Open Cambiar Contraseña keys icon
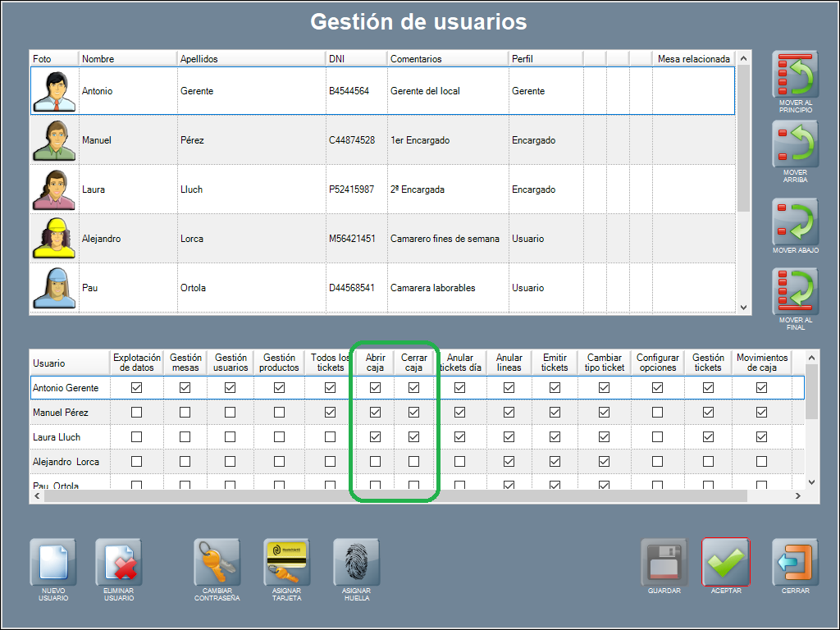This screenshot has width=840, height=630. 217,563
